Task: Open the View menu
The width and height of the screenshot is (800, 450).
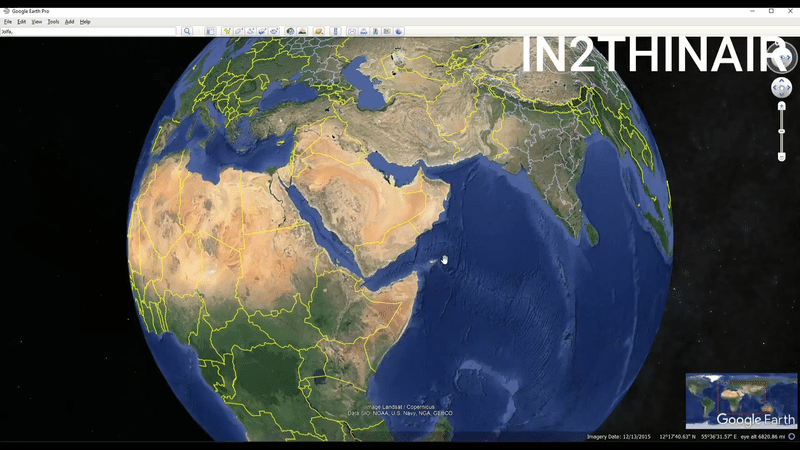Action: tap(37, 22)
